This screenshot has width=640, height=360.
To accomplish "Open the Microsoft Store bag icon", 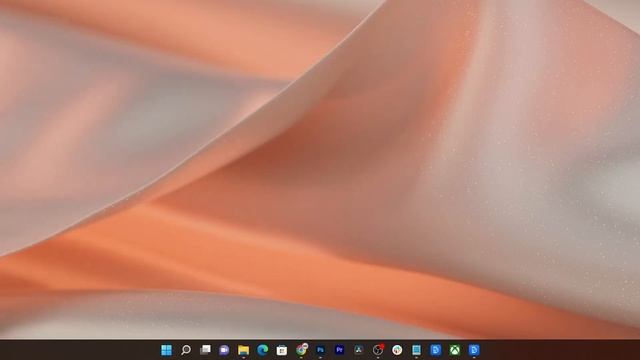I will (x=282, y=350).
